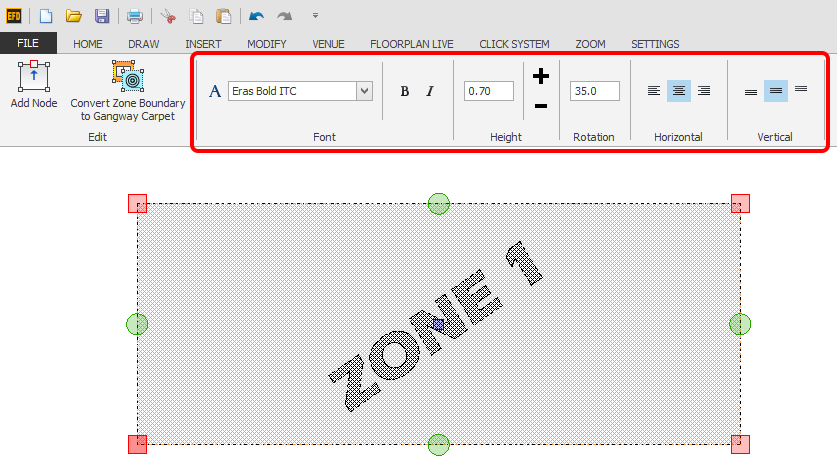Click the text height field showing 0.70
Image resolution: width=837 pixels, height=465 pixels.
point(489,91)
